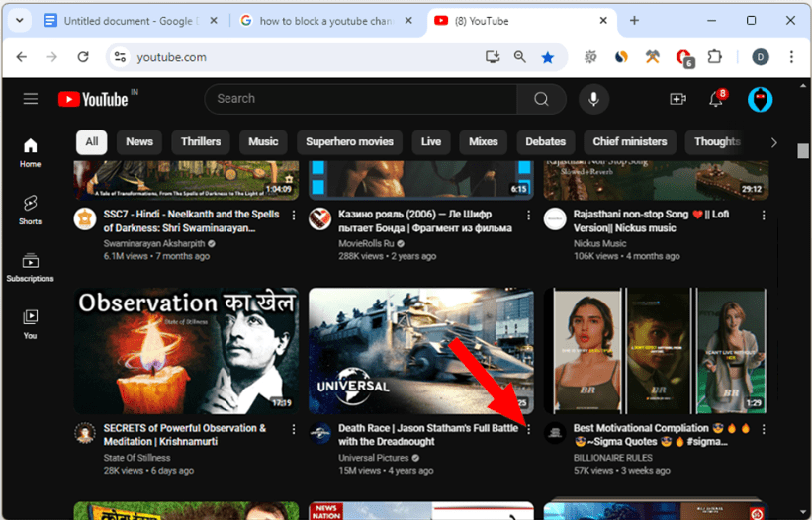Viewport: 812px width, 520px height.
Task: Open the Chrome extensions puzzle icon
Action: coord(715,57)
